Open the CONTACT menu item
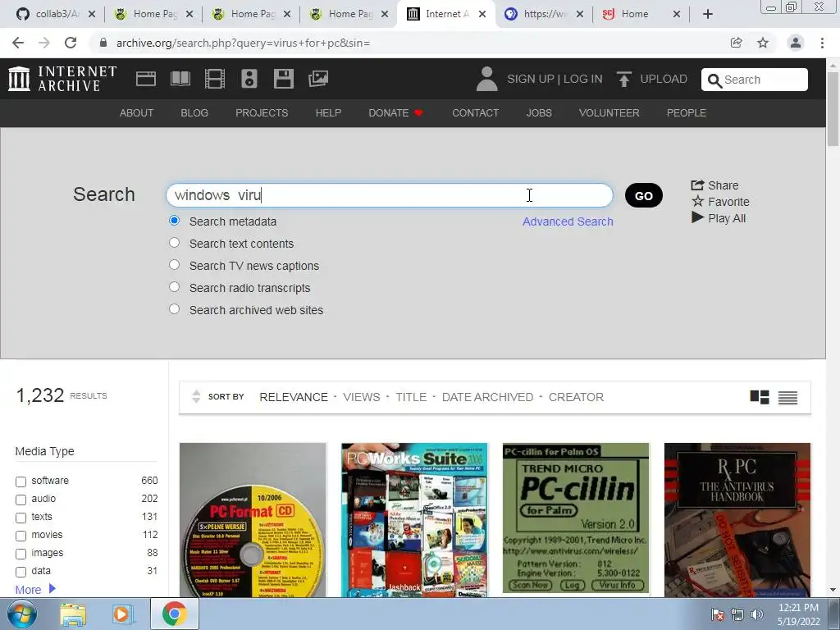 click(x=475, y=113)
